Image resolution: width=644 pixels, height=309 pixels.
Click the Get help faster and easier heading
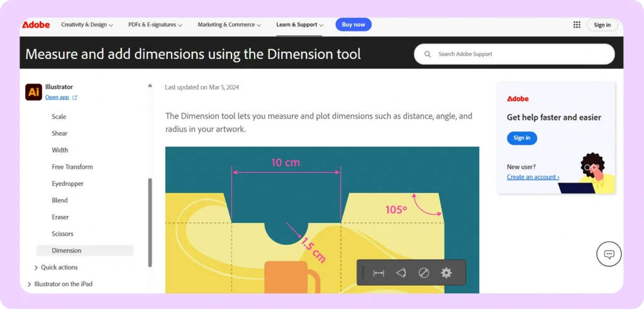553,117
